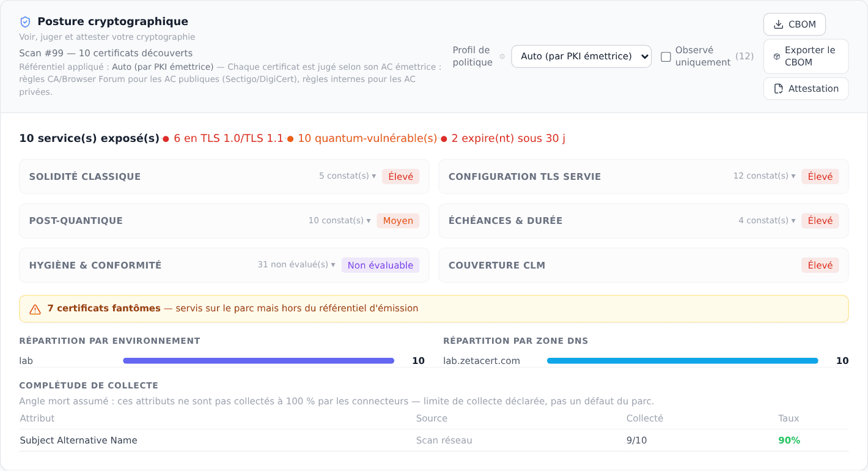Click the Attribut column header

pyautogui.click(x=37, y=418)
